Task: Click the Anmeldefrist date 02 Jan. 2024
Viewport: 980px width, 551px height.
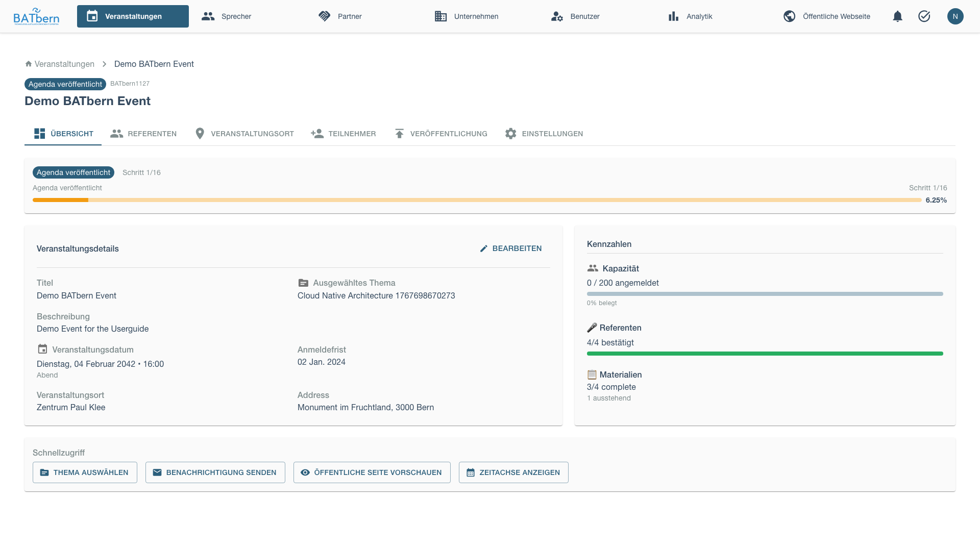Action: (x=322, y=362)
